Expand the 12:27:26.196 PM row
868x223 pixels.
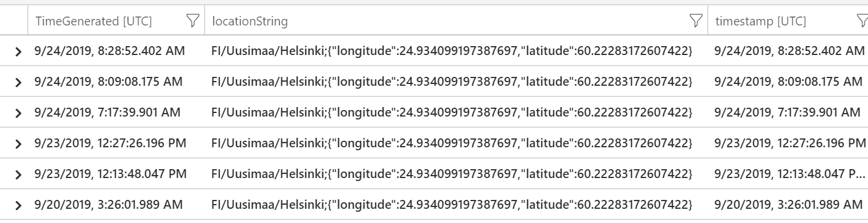coord(20,143)
